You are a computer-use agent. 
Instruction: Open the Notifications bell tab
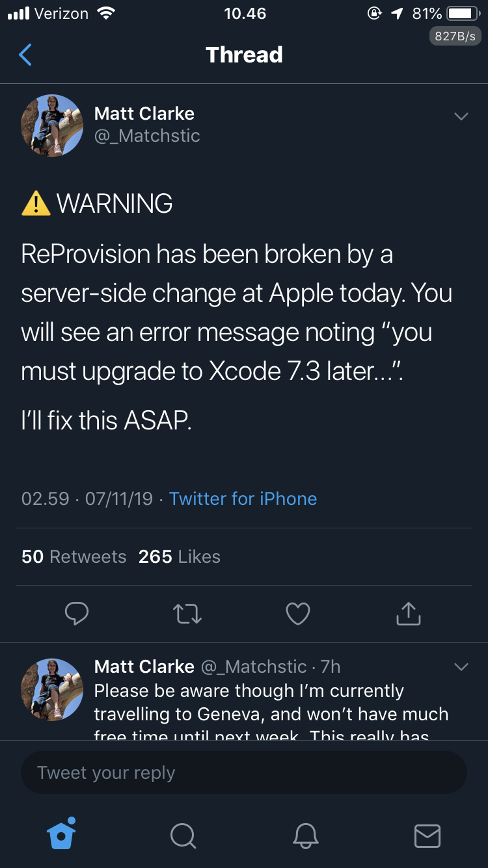(x=305, y=835)
